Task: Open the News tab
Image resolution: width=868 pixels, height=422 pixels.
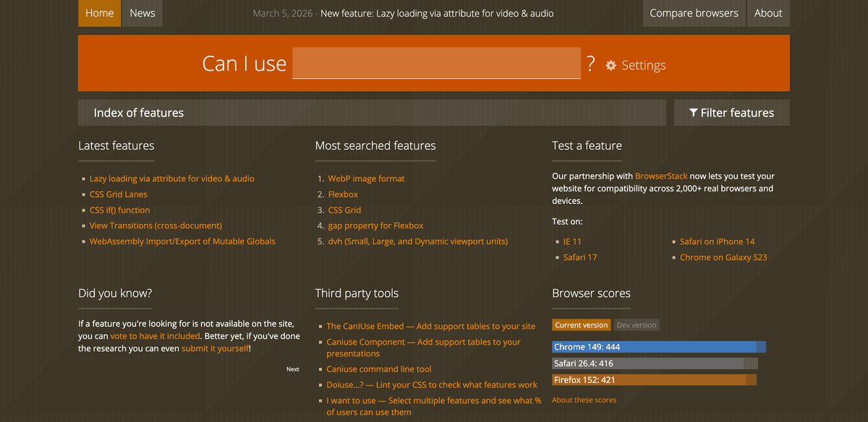Action: point(142,13)
